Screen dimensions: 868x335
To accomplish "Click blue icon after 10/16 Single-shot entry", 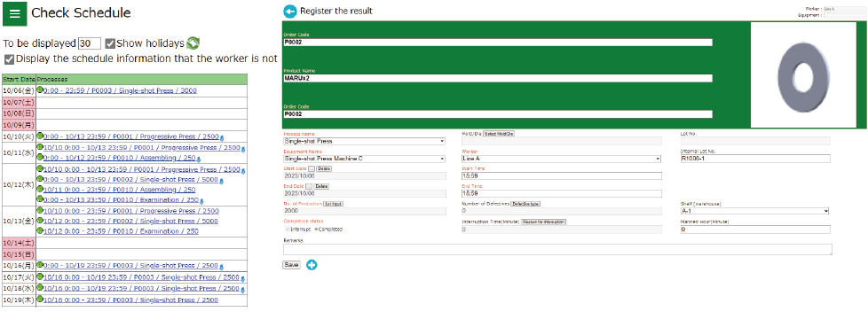I will (222, 267).
